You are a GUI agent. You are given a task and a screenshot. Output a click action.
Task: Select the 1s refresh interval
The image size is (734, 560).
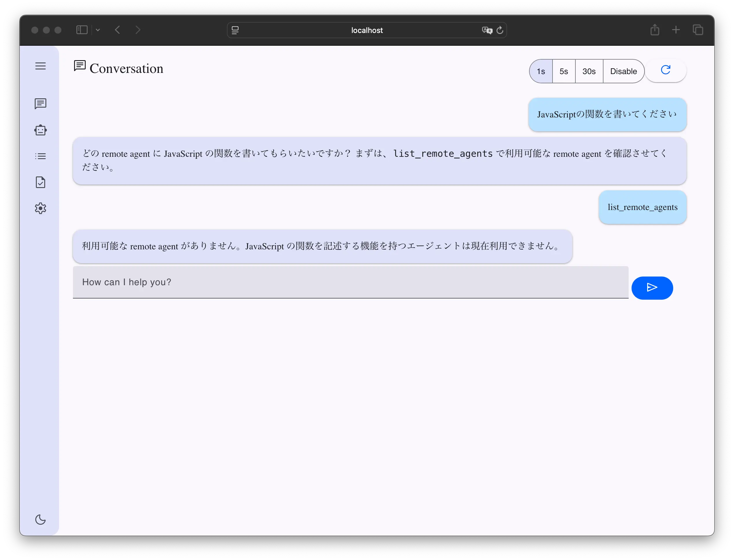click(x=541, y=71)
